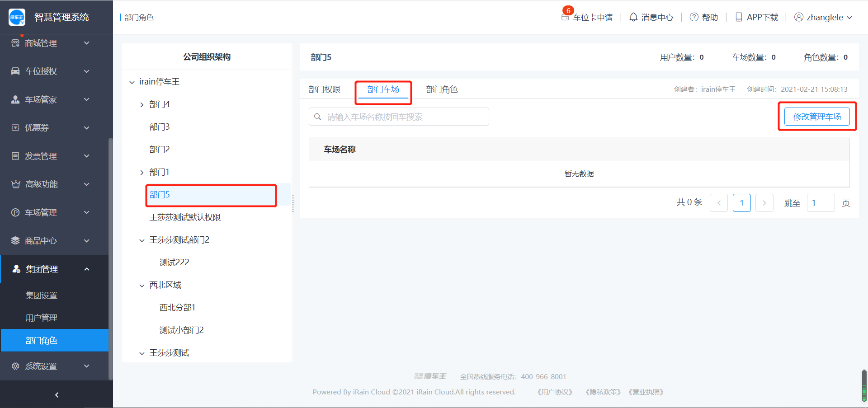Click the user avatar icon near zhanglele
This screenshot has height=408, width=868.
click(799, 17)
